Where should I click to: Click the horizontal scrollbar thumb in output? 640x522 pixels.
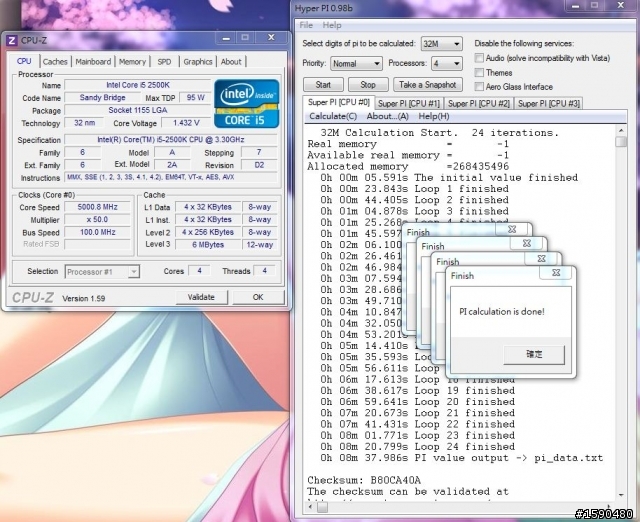tap(322, 507)
